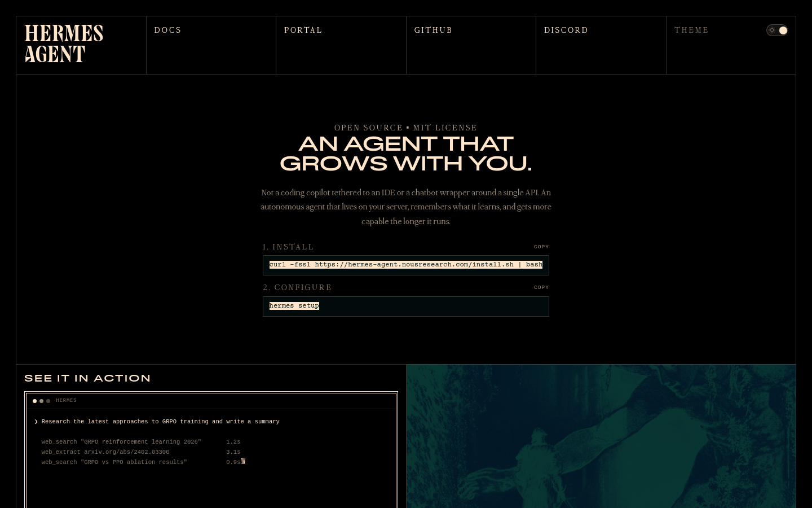This screenshot has width=812, height=508.
Task: Open the Discord link
Action: (566, 30)
